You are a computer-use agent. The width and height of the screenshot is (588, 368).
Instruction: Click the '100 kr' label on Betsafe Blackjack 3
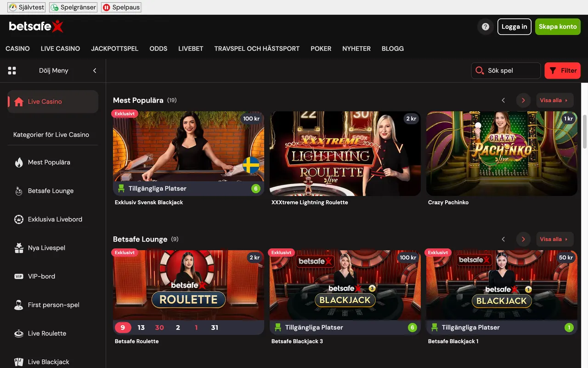(x=407, y=258)
